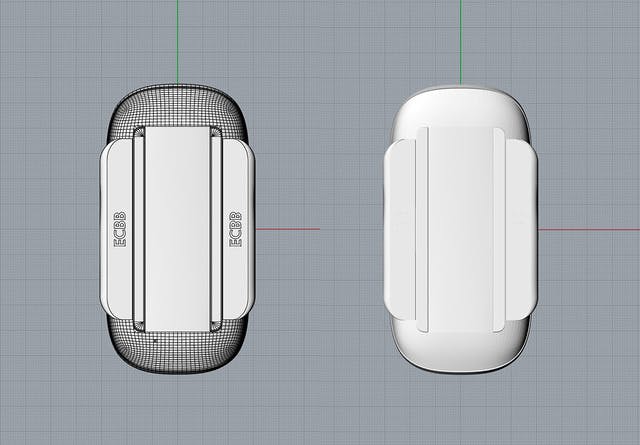Select the left side flap of shaded model
Image resolution: width=640 pixels, height=445 pixels.
click(x=400, y=230)
